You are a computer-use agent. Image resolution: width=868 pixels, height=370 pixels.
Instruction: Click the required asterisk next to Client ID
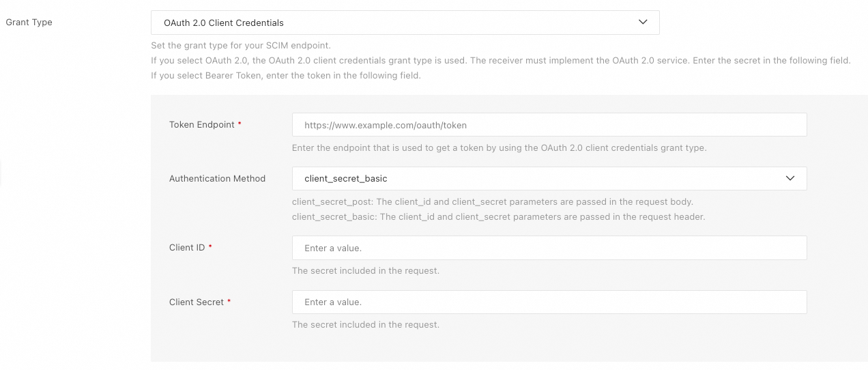(x=210, y=247)
